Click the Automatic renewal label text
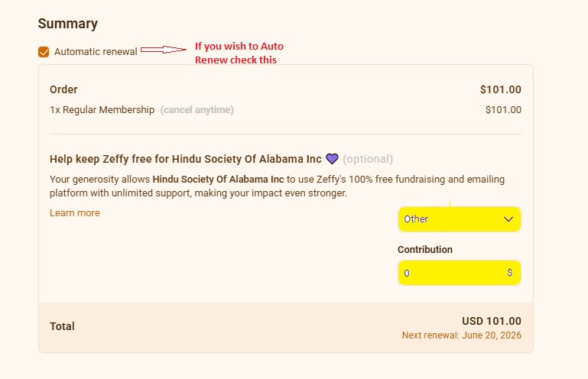588x379 pixels. (96, 52)
